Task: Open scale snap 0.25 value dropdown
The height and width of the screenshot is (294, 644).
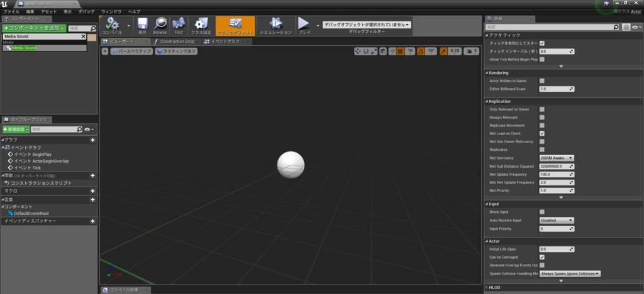Action: pyautogui.click(x=455, y=52)
